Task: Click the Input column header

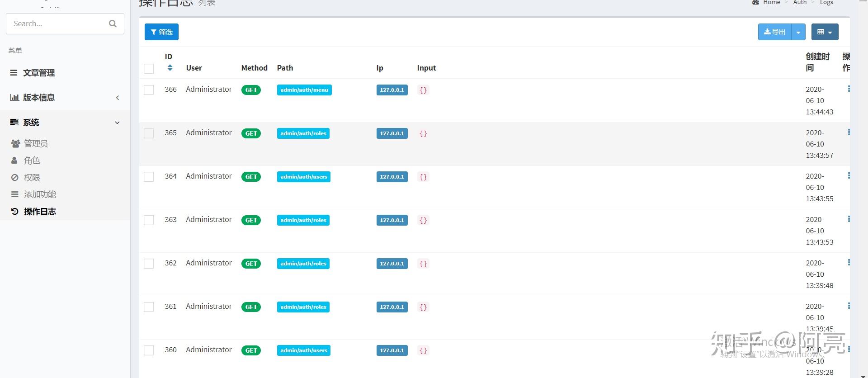Action: tap(426, 68)
